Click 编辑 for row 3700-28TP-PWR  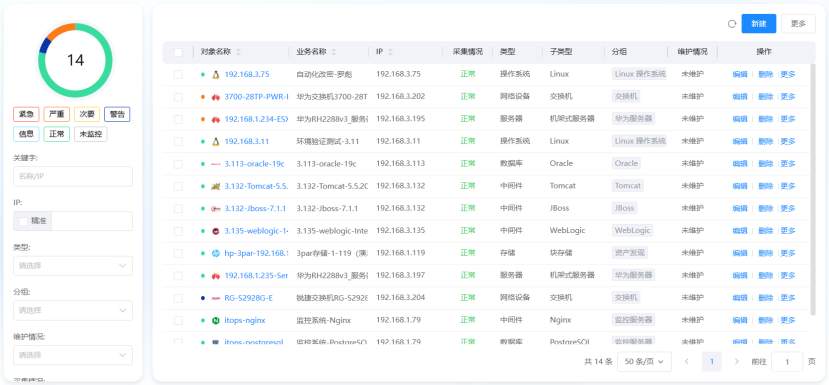(740, 97)
